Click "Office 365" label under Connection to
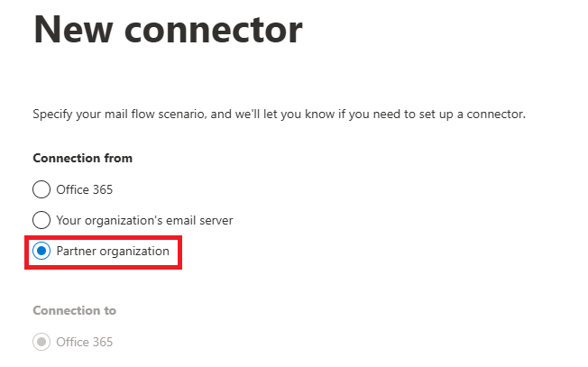The width and height of the screenshot is (588, 367). (84, 342)
